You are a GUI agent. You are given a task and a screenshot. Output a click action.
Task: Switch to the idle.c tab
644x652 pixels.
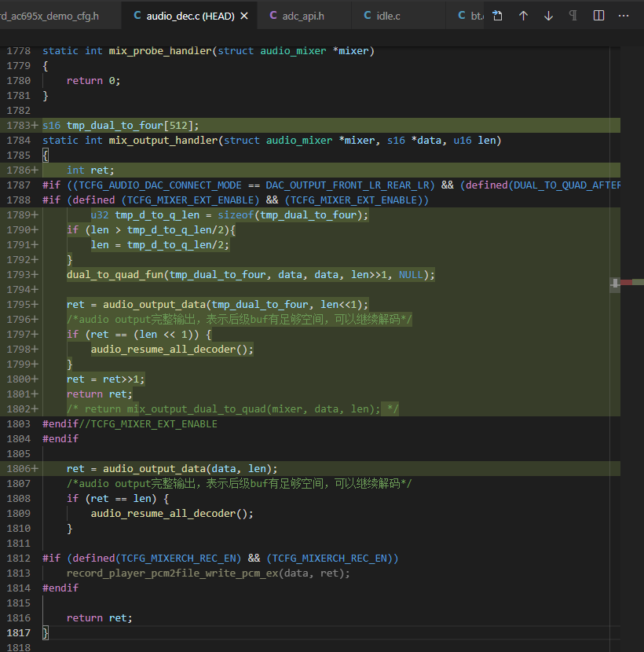398,16
